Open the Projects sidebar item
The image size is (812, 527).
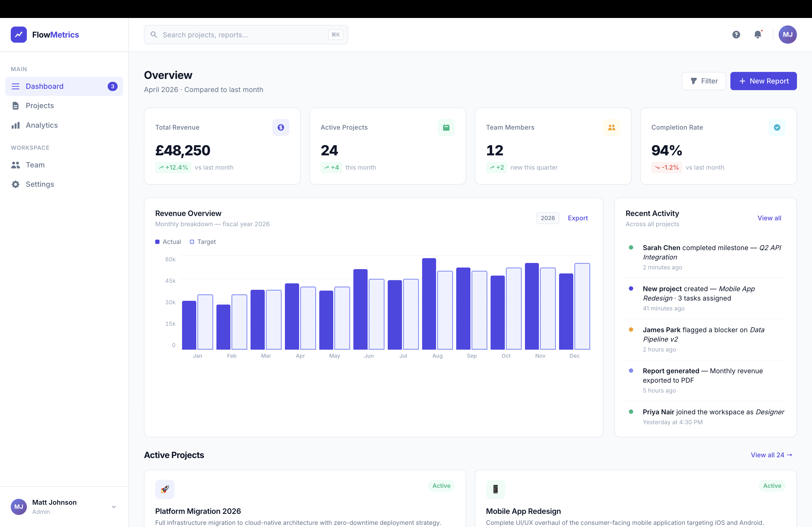pyautogui.click(x=39, y=106)
